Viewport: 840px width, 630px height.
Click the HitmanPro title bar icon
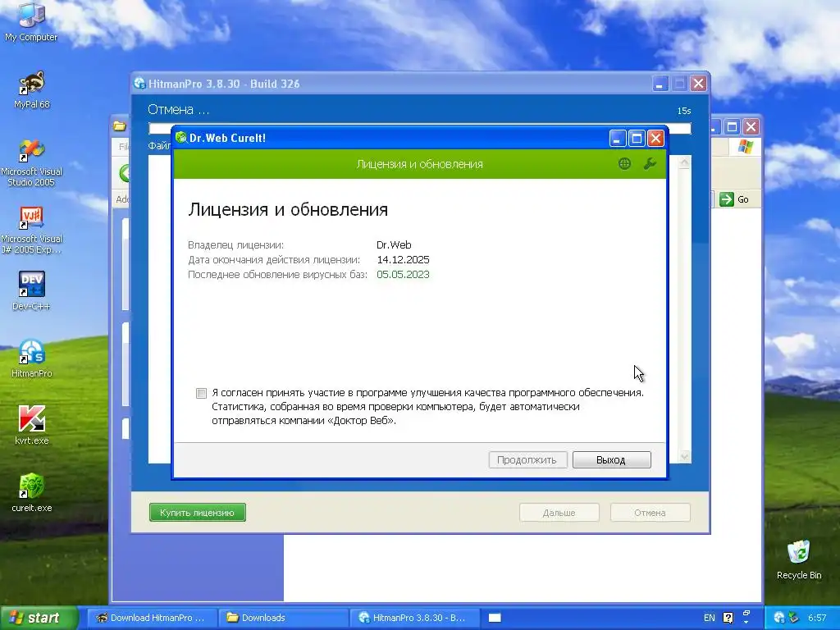[x=139, y=83]
